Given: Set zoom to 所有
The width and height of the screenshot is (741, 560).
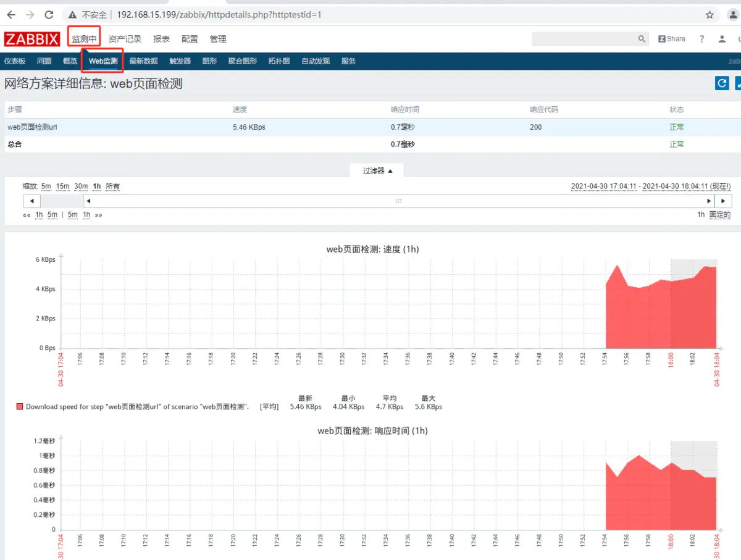Looking at the screenshot, I should [112, 186].
